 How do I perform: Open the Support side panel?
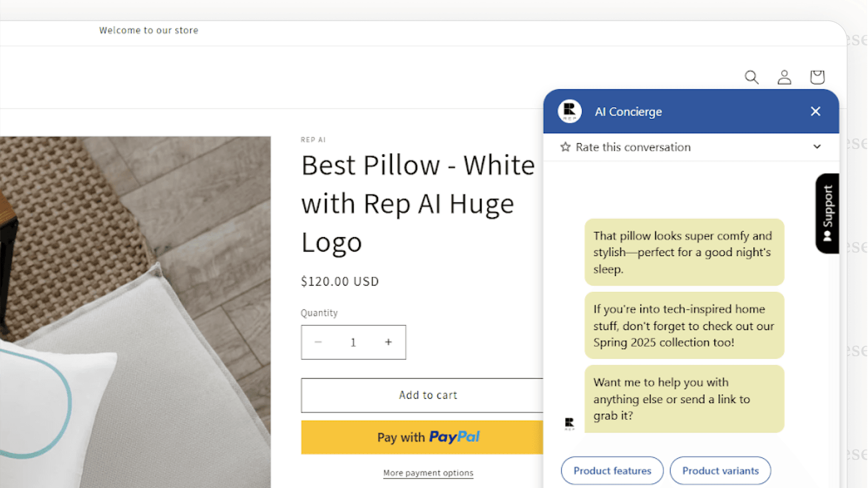(x=827, y=213)
